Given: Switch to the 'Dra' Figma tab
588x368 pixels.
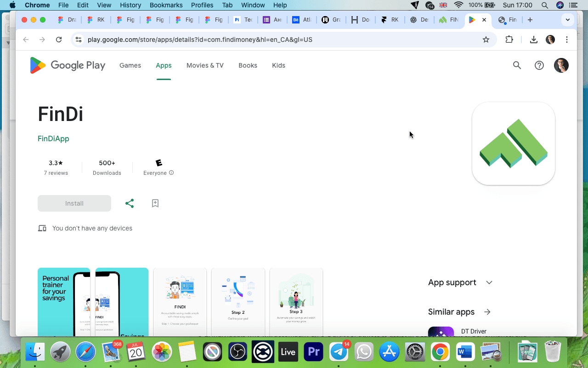Looking at the screenshot, I should pyautogui.click(x=67, y=20).
